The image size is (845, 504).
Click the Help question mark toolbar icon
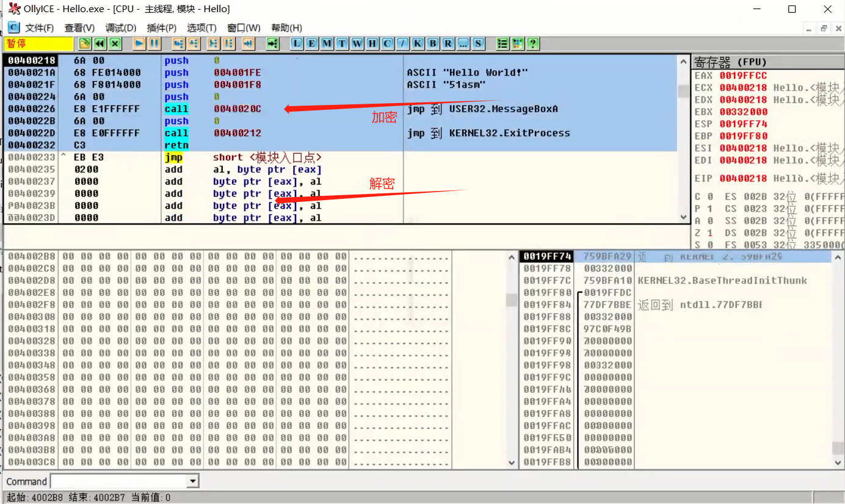[533, 44]
